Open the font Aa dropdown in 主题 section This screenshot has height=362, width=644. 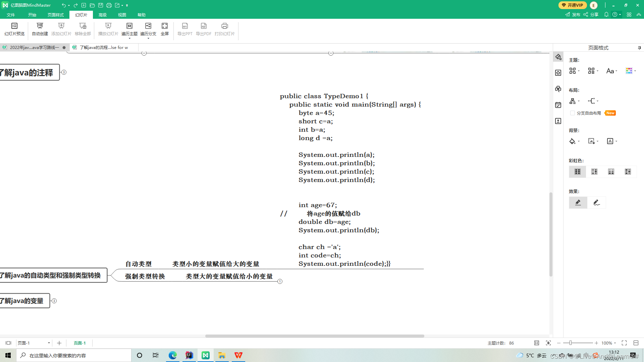point(611,71)
